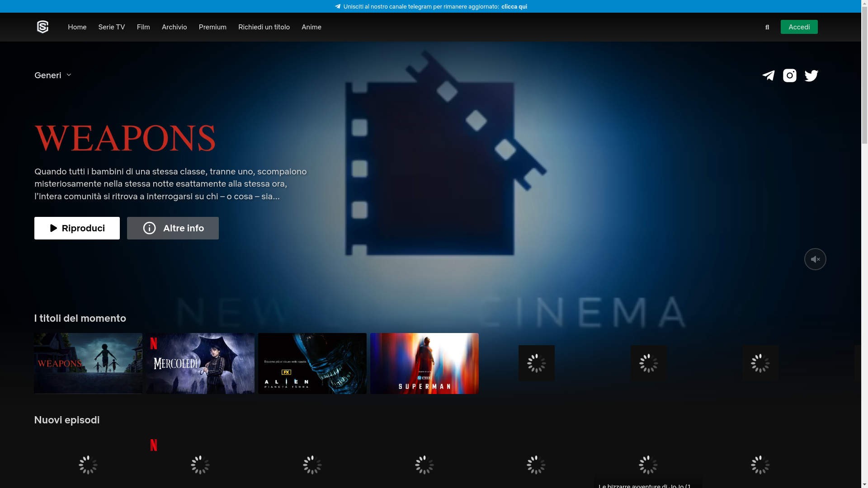This screenshot has height=488, width=868.
Task: Go to the Home menu item
Action: tap(77, 27)
